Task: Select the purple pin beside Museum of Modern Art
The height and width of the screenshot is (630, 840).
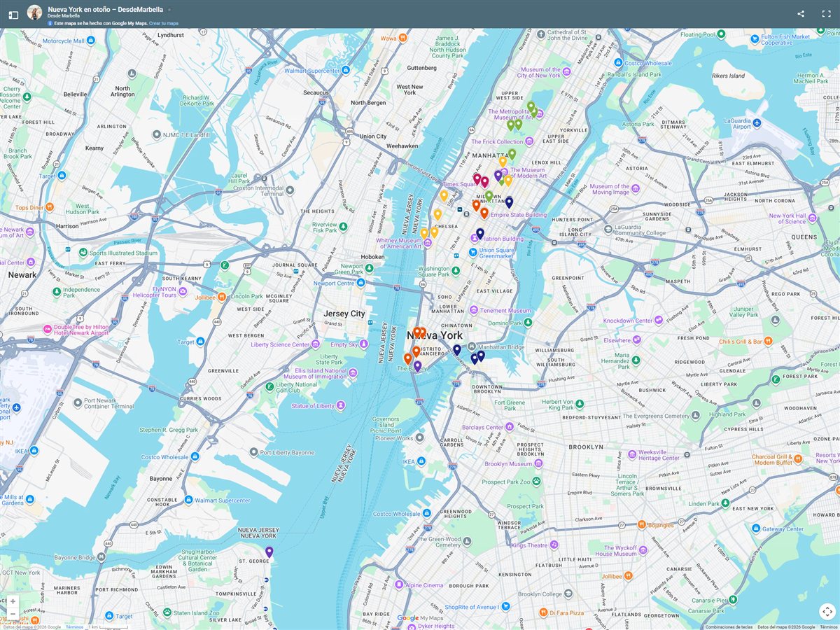Action: point(498,175)
